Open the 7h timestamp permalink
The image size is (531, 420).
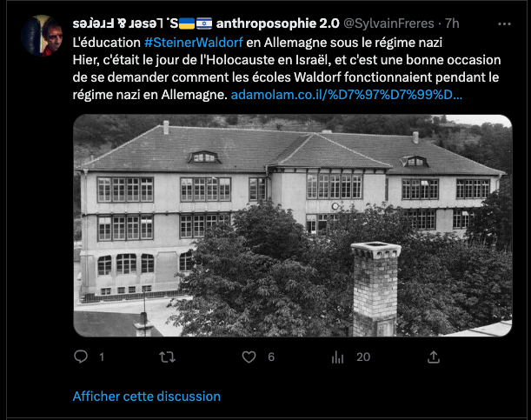[452, 23]
